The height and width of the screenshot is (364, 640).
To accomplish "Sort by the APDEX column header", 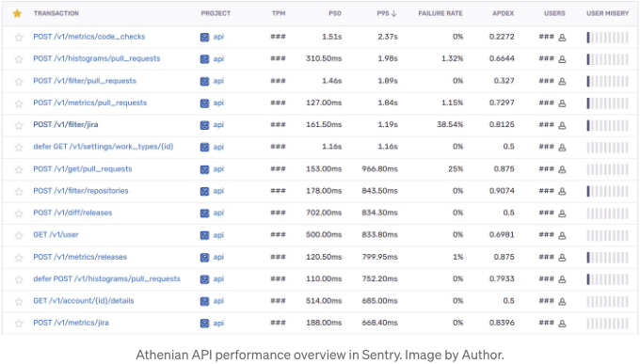I will pyautogui.click(x=503, y=13).
